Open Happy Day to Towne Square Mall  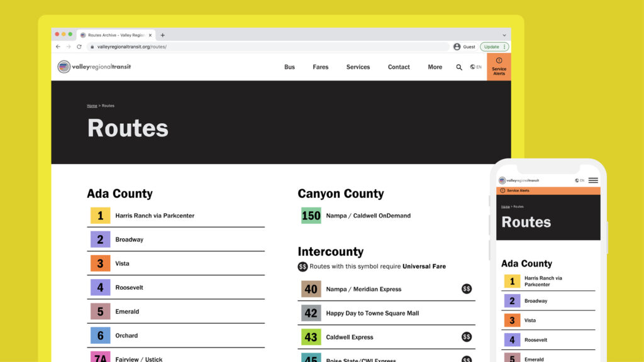click(372, 313)
